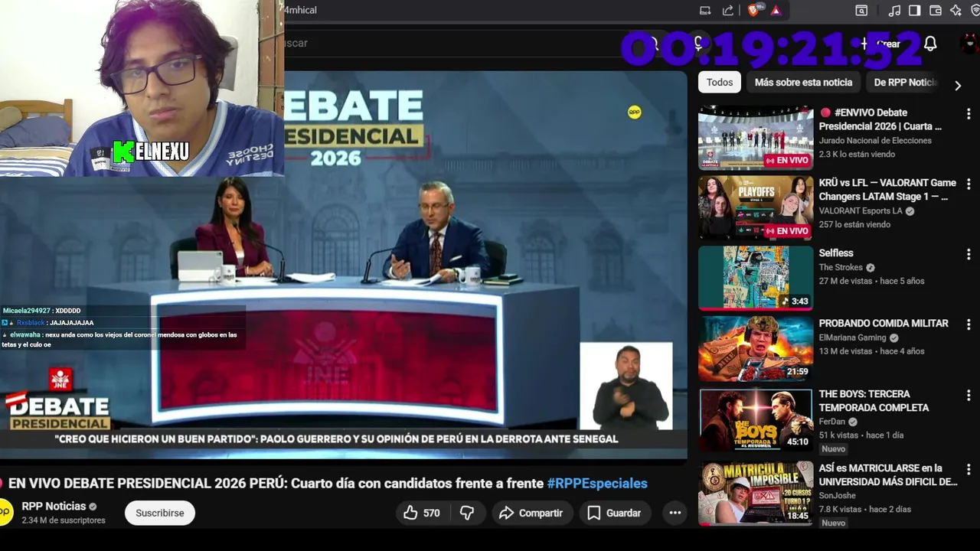Screen dimensions: 980x551
Task: Open the Brave Playlist music note icon
Action: pos(894,10)
